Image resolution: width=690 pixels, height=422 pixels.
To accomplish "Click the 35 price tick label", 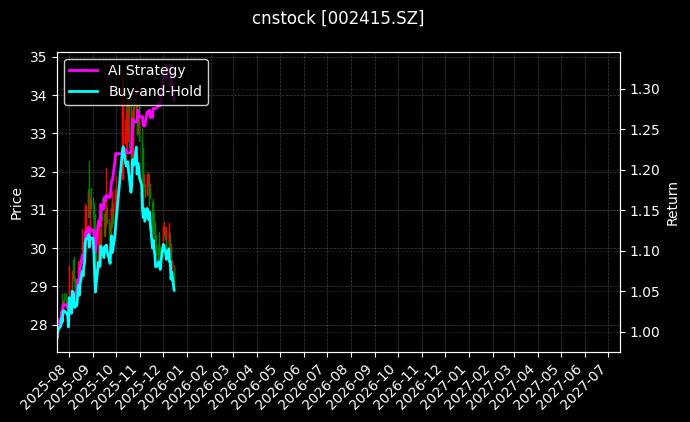I will pyautogui.click(x=36, y=57).
